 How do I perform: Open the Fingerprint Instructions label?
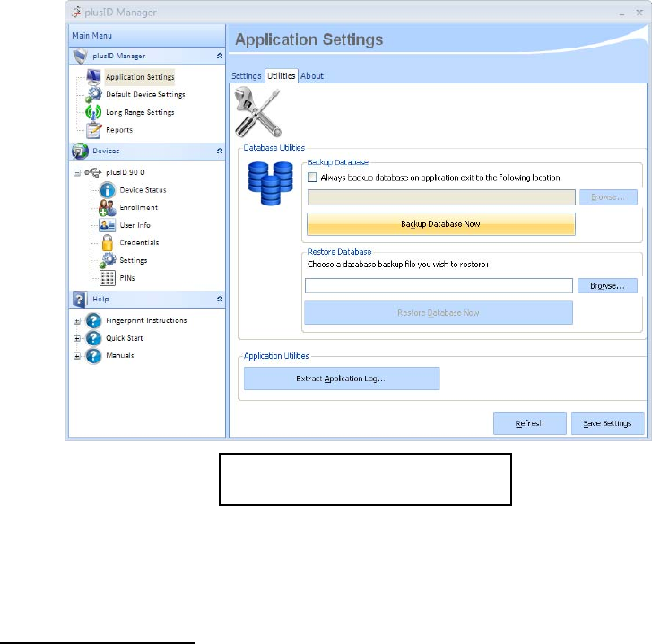(146, 320)
